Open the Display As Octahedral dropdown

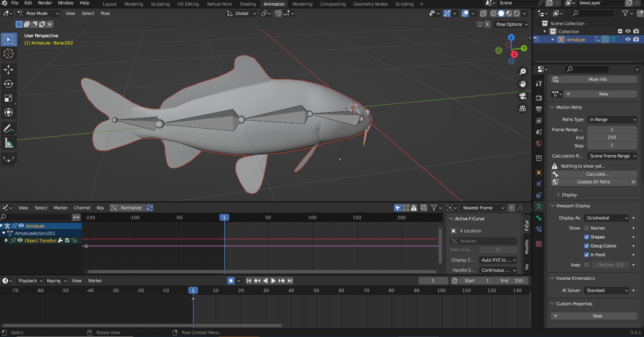(x=607, y=218)
